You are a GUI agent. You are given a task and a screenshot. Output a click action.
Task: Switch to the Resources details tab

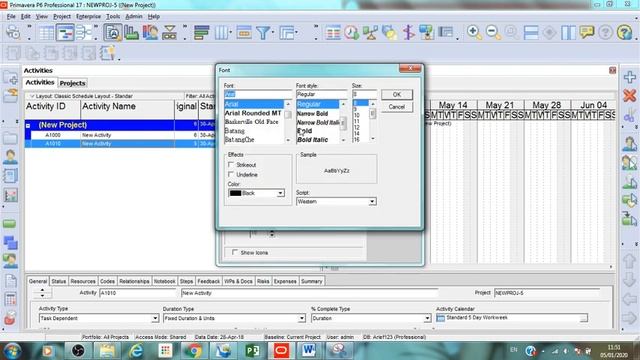pos(83,281)
